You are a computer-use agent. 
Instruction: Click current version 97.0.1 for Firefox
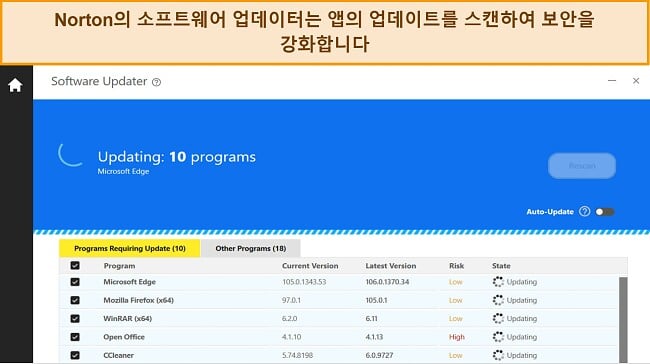[x=291, y=300]
